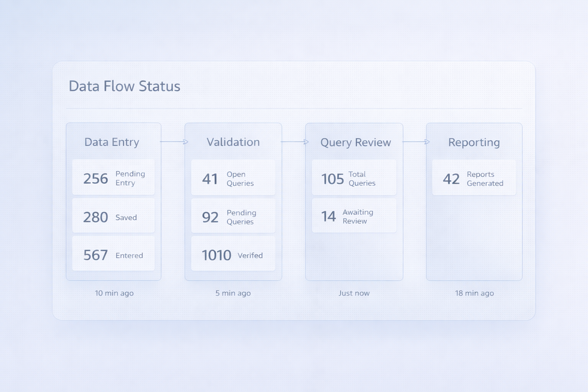Open the 42 Reports Generated card
Viewport: 588px width, 392px height.
[474, 178]
